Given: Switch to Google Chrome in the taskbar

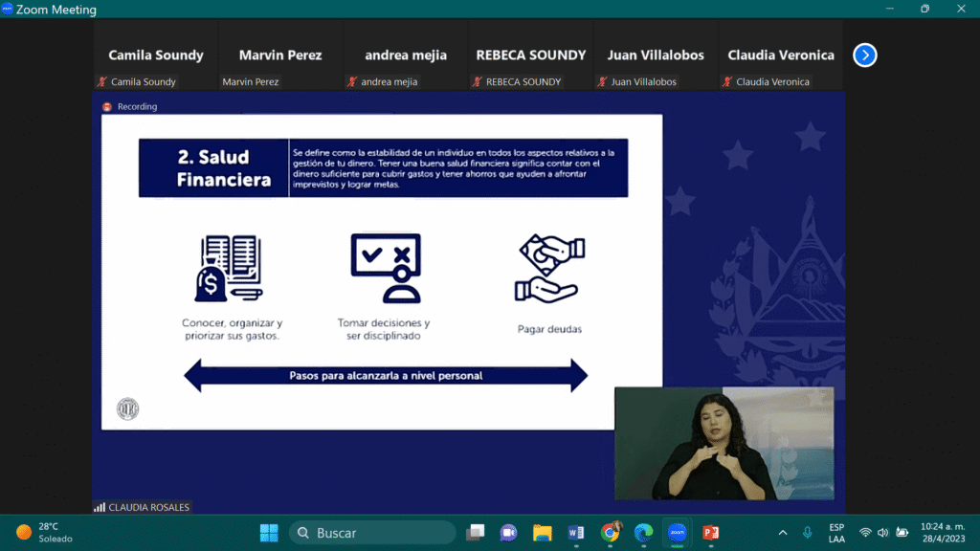Looking at the screenshot, I should [610, 533].
